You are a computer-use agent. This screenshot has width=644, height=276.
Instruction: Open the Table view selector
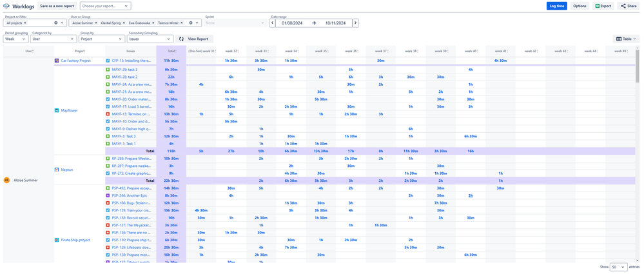tap(626, 39)
